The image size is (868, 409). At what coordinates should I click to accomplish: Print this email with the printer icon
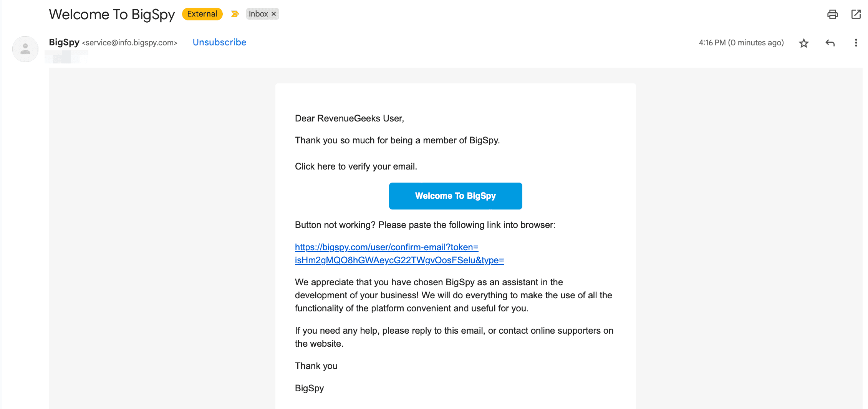[832, 14]
